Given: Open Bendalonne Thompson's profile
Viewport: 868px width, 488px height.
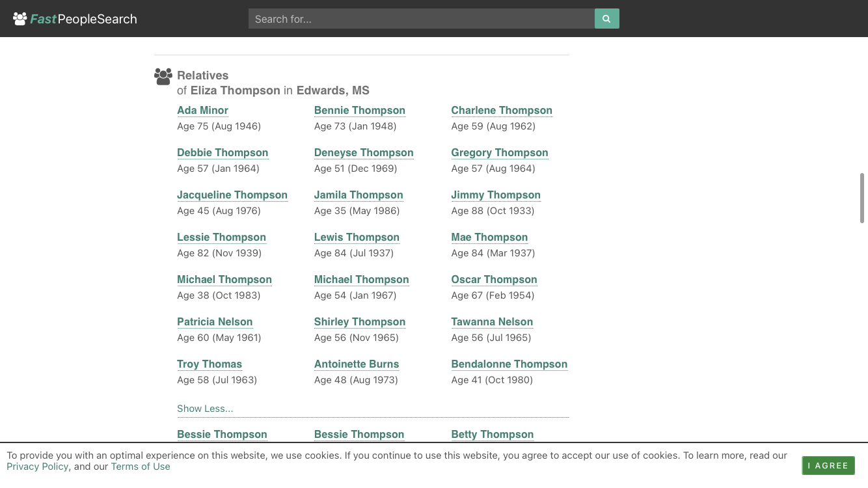Looking at the screenshot, I should click(x=509, y=364).
